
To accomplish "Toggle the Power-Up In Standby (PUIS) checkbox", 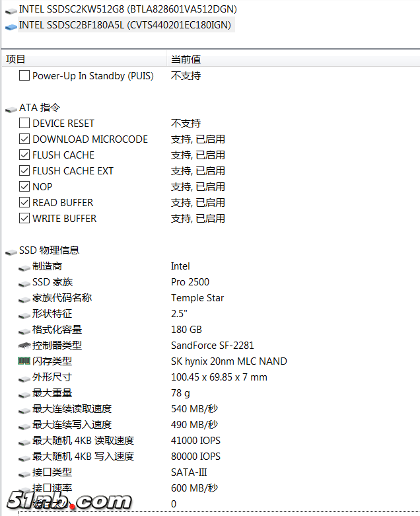I will [x=24, y=75].
